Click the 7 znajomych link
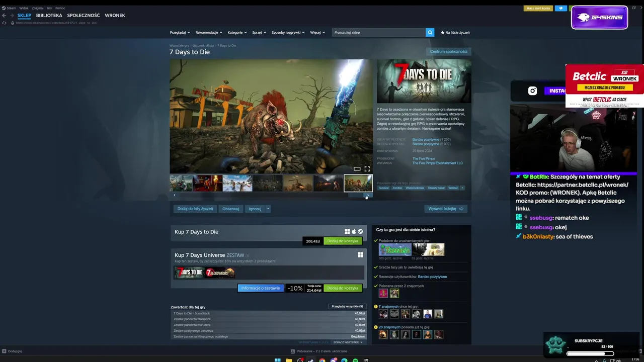 388,306
